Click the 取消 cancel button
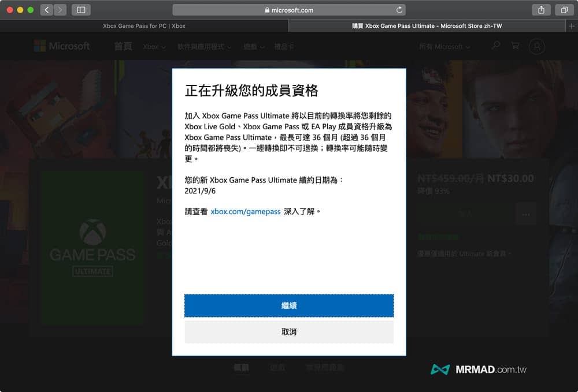This screenshot has height=392, width=578. click(289, 331)
